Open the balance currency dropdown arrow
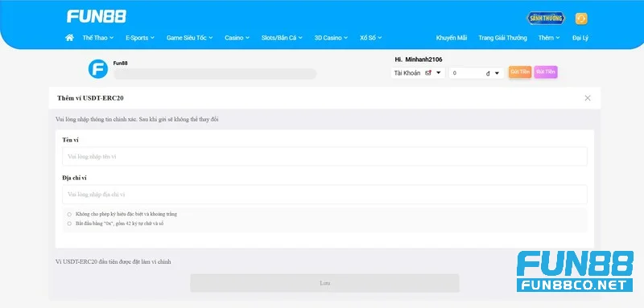644x308 pixels. click(x=497, y=73)
